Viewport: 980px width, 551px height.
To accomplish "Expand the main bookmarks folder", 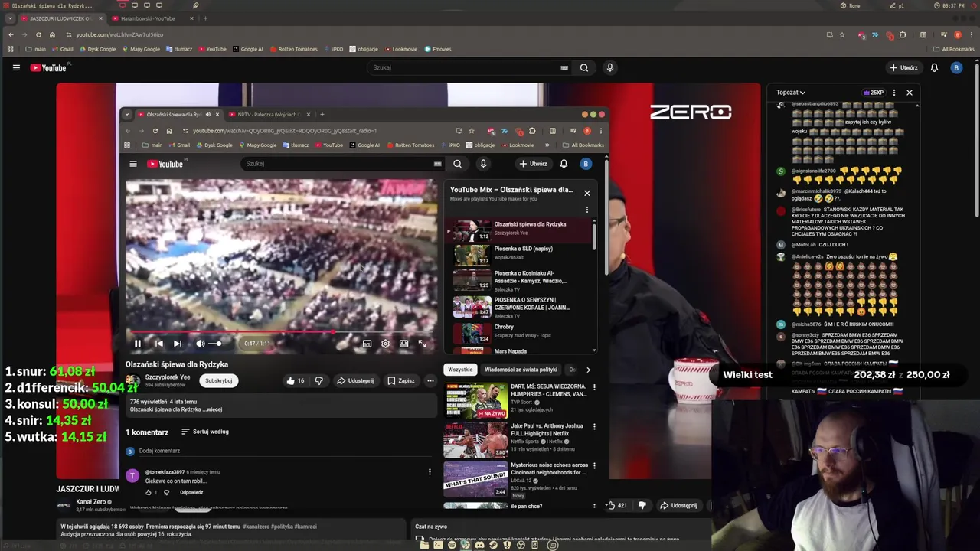I will pos(35,49).
